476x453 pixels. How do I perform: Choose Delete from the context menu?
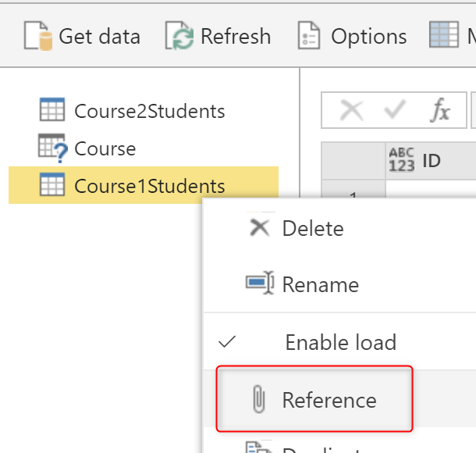coord(312,228)
